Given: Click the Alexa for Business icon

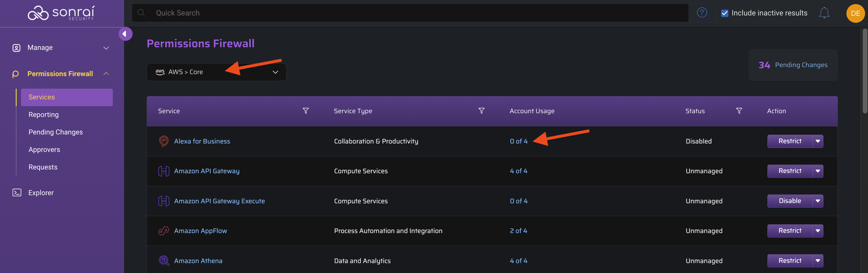Looking at the screenshot, I should click(164, 141).
